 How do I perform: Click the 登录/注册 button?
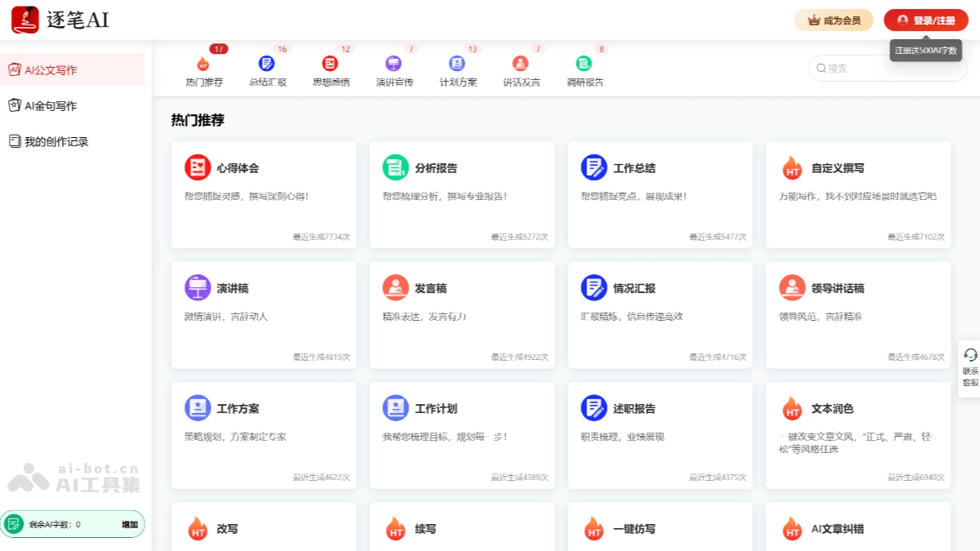click(925, 20)
